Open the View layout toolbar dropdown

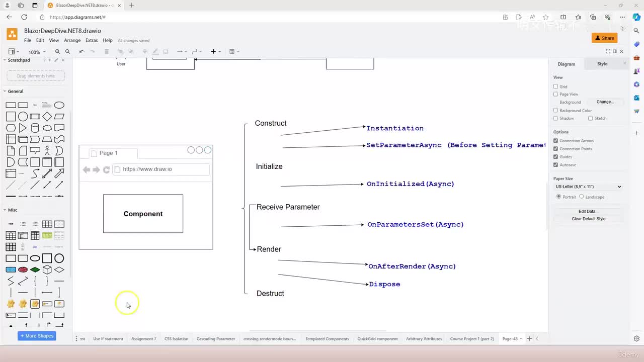coord(14,52)
